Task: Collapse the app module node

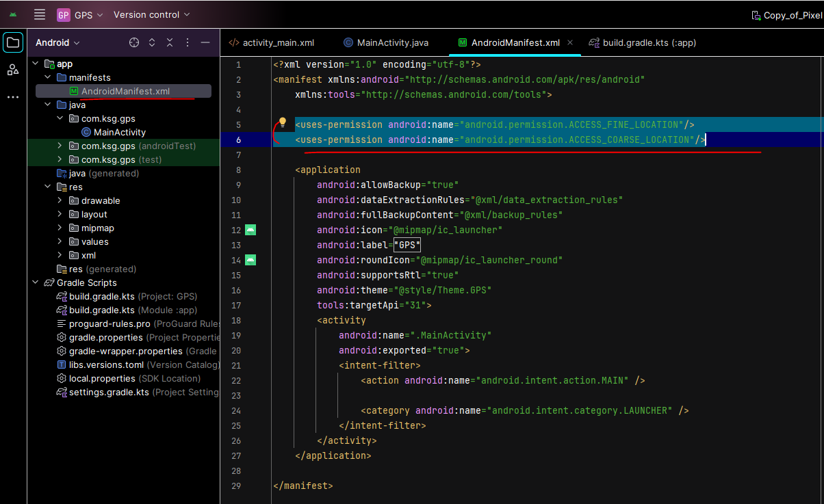Action: [x=36, y=64]
